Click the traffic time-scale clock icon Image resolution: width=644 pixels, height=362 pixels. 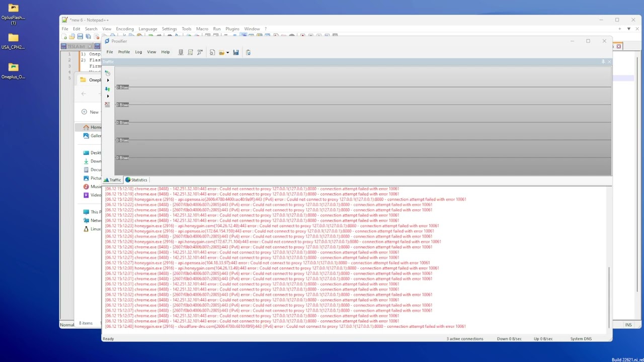pos(107,73)
